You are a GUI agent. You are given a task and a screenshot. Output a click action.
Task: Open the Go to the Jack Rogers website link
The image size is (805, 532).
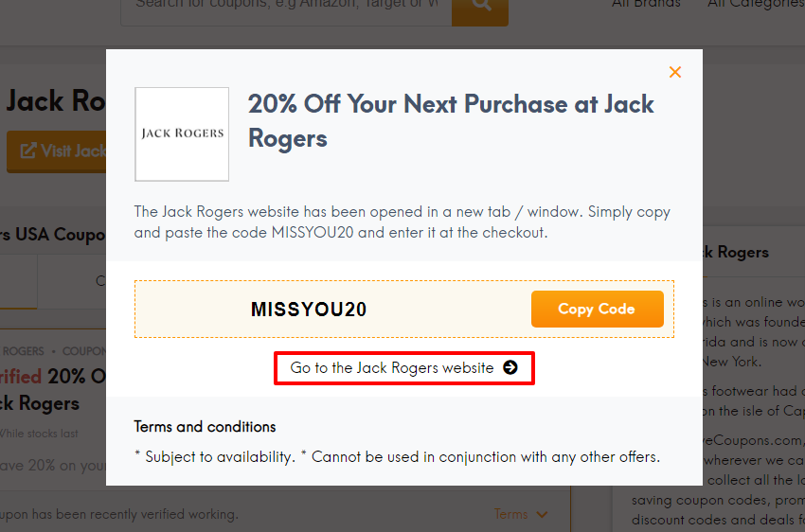[404, 368]
